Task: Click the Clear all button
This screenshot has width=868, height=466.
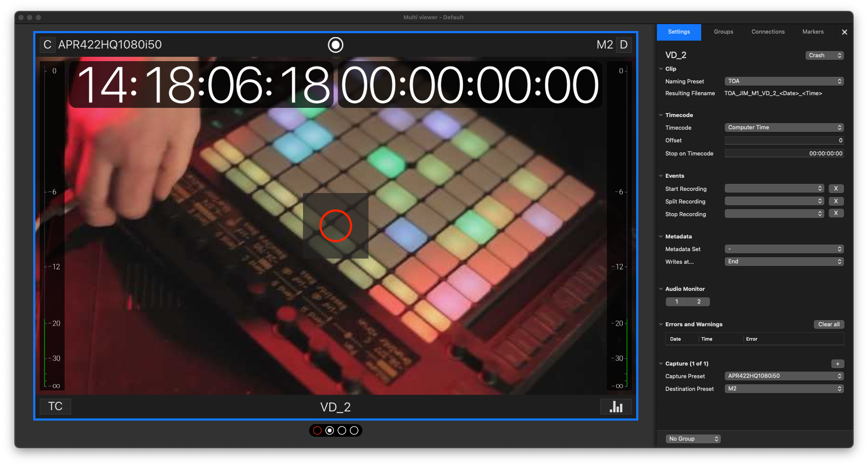Action: pos(829,324)
